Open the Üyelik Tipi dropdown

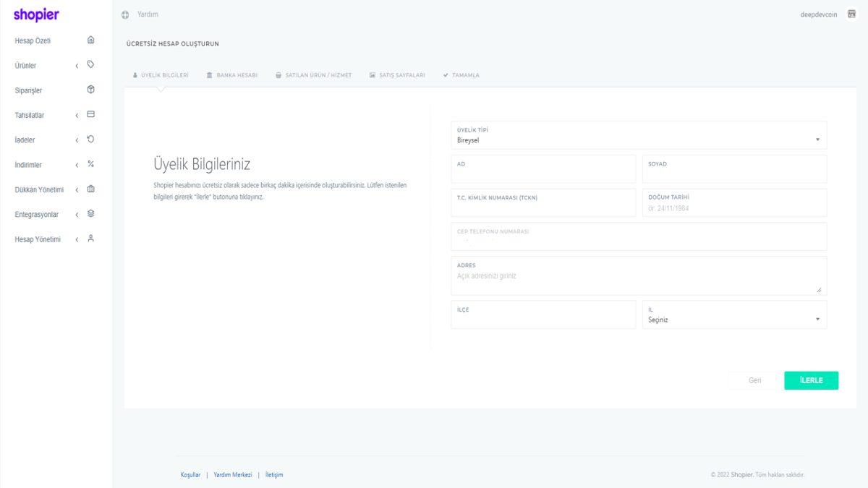point(638,136)
